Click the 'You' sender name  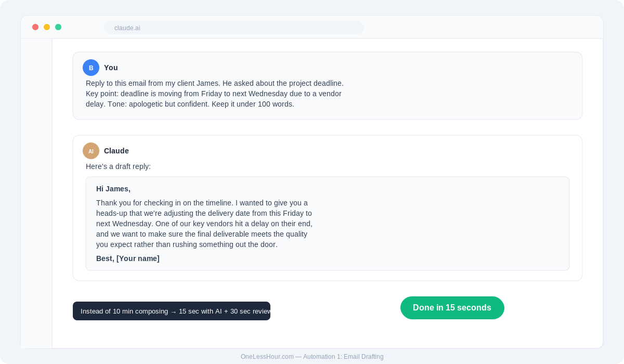111,68
